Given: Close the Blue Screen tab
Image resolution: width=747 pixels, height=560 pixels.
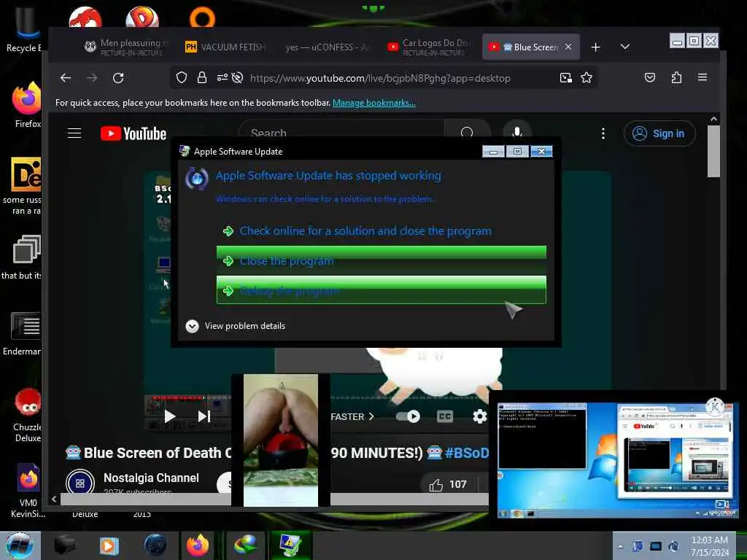Looking at the screenshot, I should (568, 47).
